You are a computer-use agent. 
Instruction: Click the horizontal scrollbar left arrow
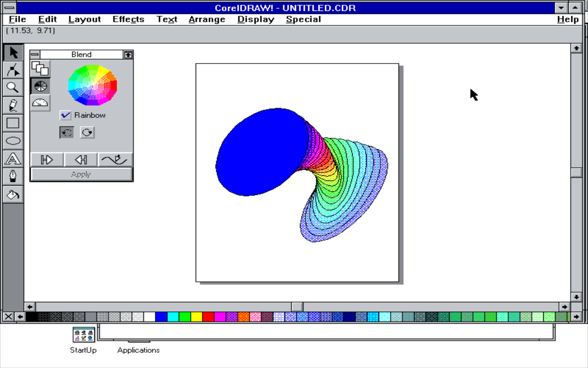pos(30,307)
